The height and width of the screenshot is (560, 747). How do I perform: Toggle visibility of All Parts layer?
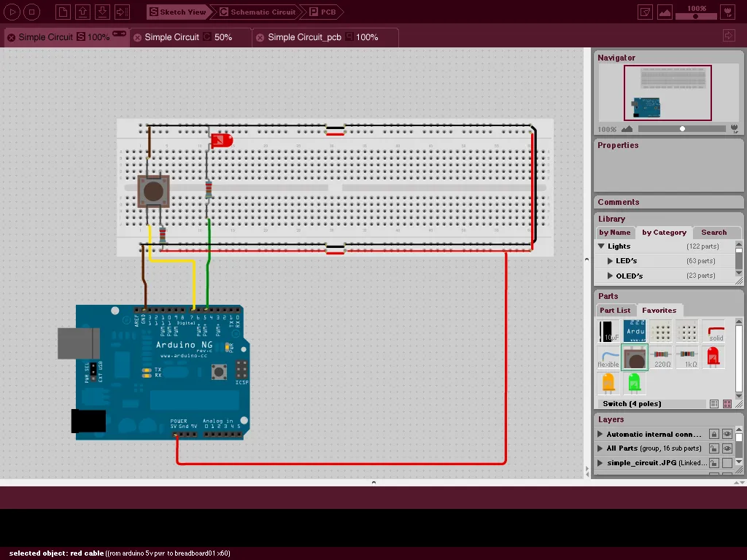tap(727, 448)
